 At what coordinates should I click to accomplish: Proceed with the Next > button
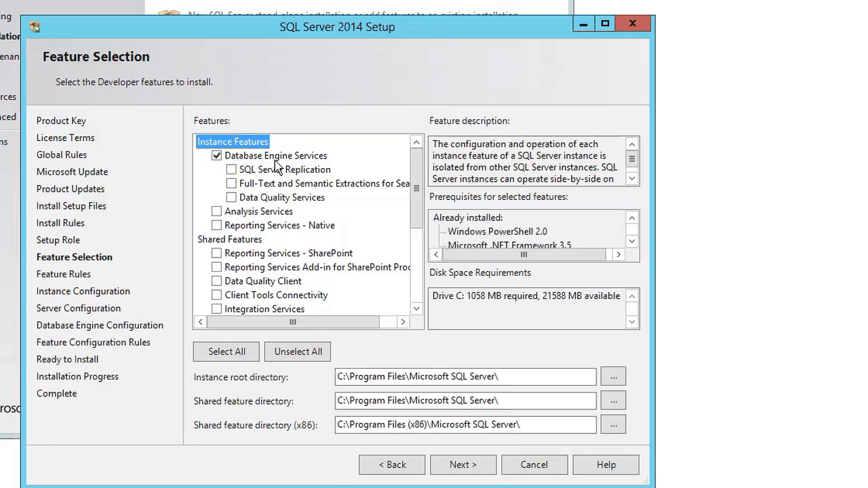coord(463,464)
